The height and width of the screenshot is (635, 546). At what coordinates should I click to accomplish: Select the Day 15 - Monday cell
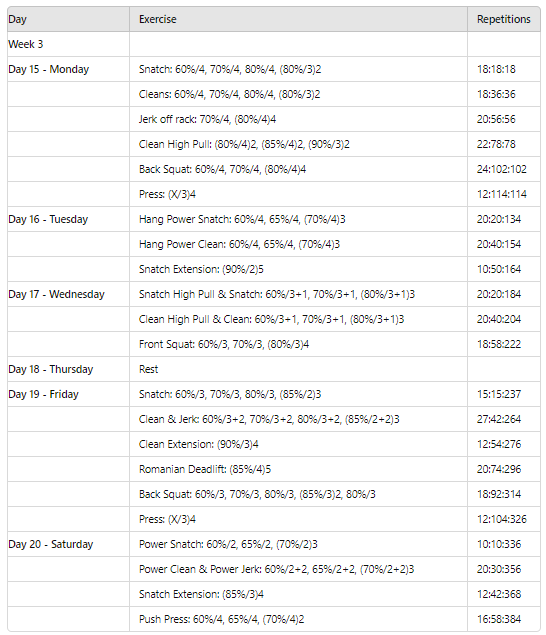coord(68,69)
